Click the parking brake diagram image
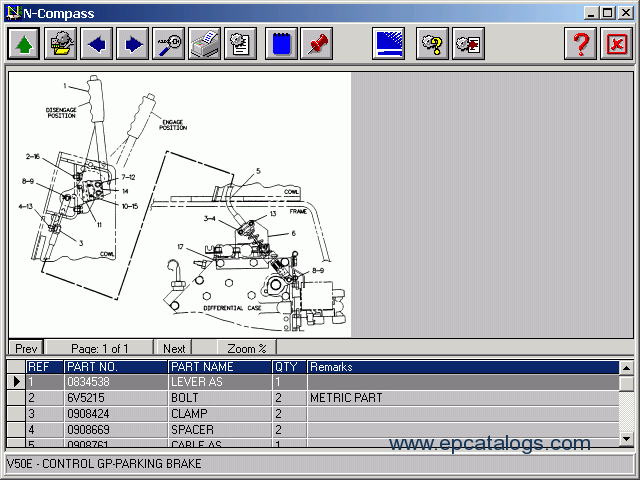640x480 pixels. (x=180, y=204)
